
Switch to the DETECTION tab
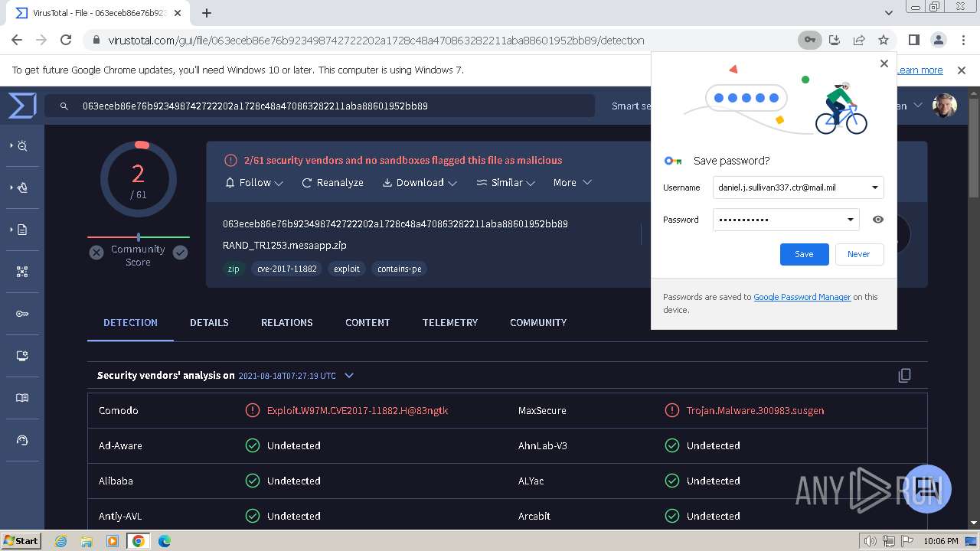click(x=130, y=323)
